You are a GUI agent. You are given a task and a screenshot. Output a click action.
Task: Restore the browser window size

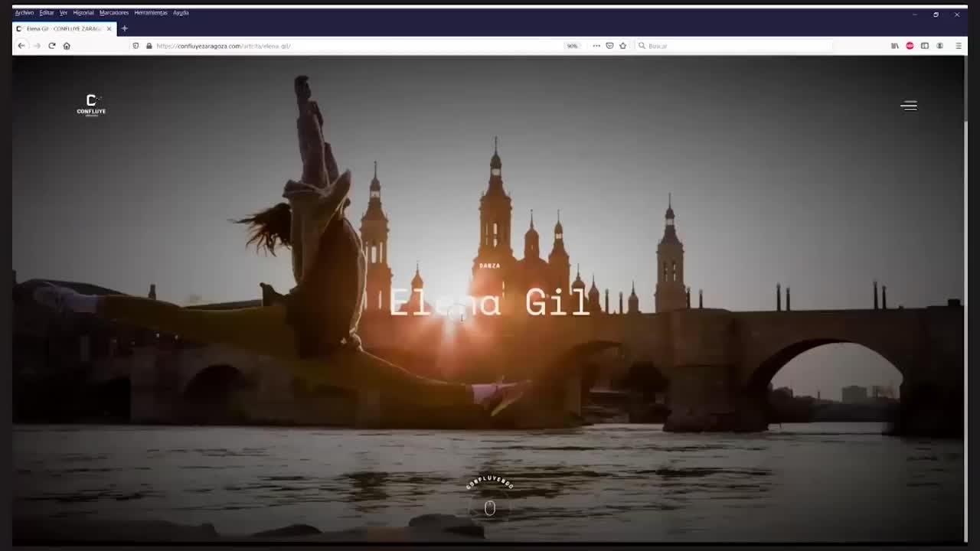click(936, 15)
